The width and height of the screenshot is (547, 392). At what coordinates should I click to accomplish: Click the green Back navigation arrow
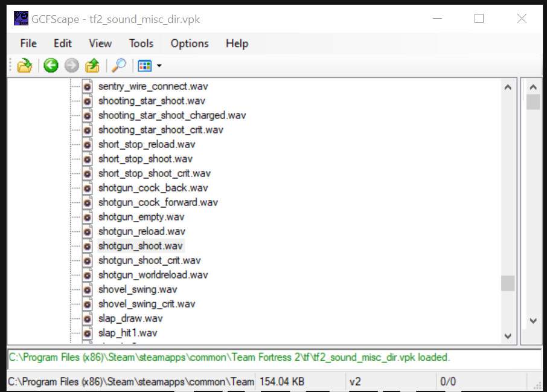[51, 66]
